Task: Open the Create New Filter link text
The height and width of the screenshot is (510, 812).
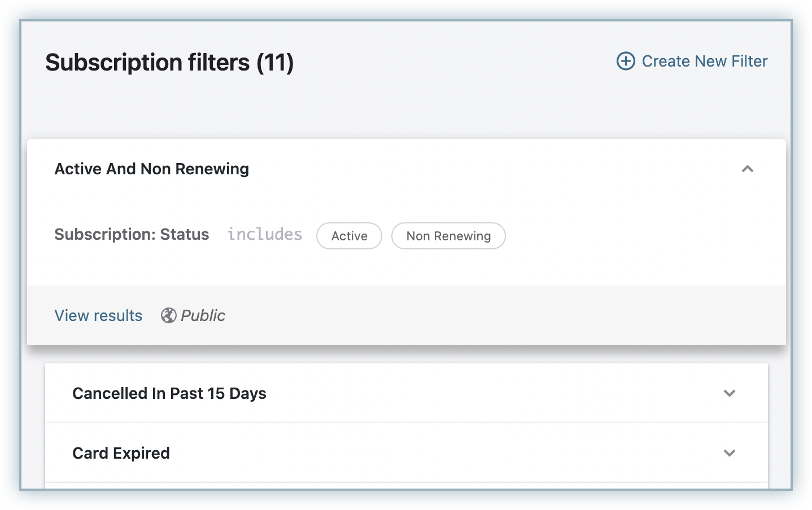Action: 704,61
